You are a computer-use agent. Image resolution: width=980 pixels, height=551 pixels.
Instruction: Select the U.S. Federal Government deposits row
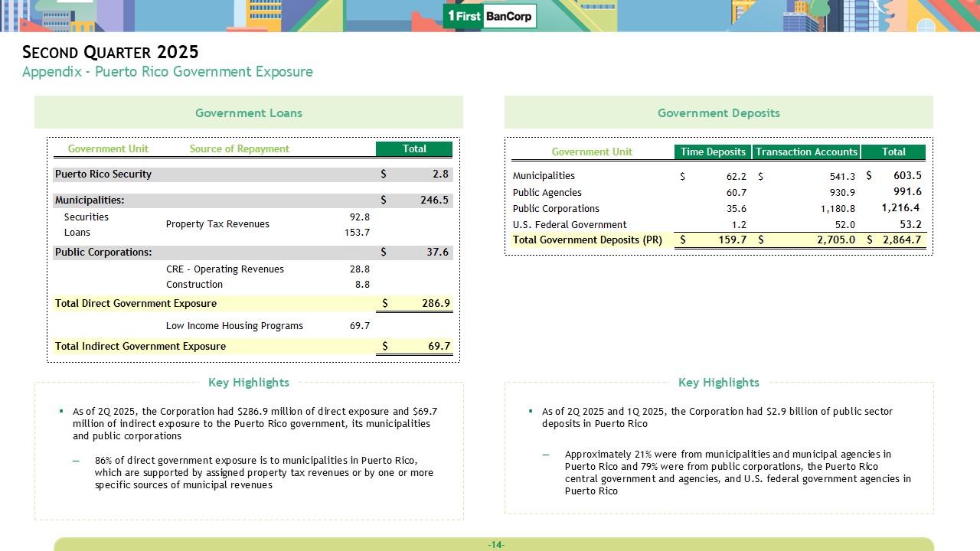tap(570, 224)
